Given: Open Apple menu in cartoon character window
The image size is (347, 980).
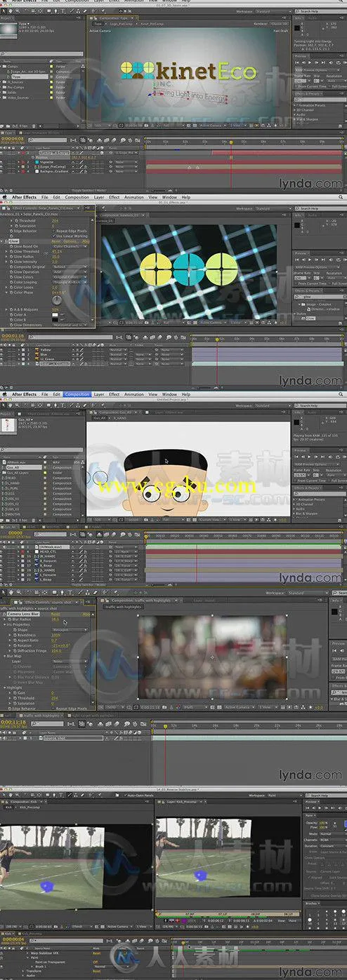Looking at the screenshot, I should (x=4, y=394).
